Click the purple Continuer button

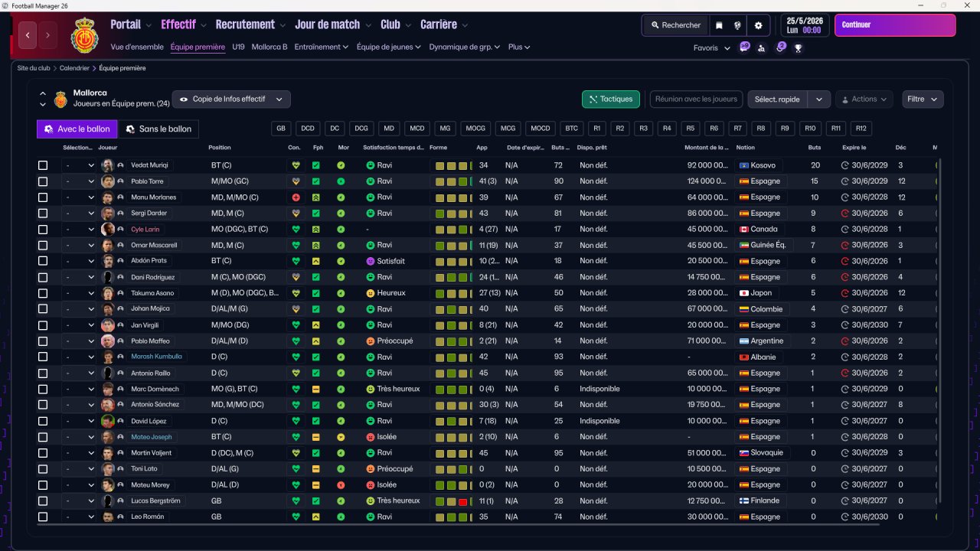[x=895, y=25]
